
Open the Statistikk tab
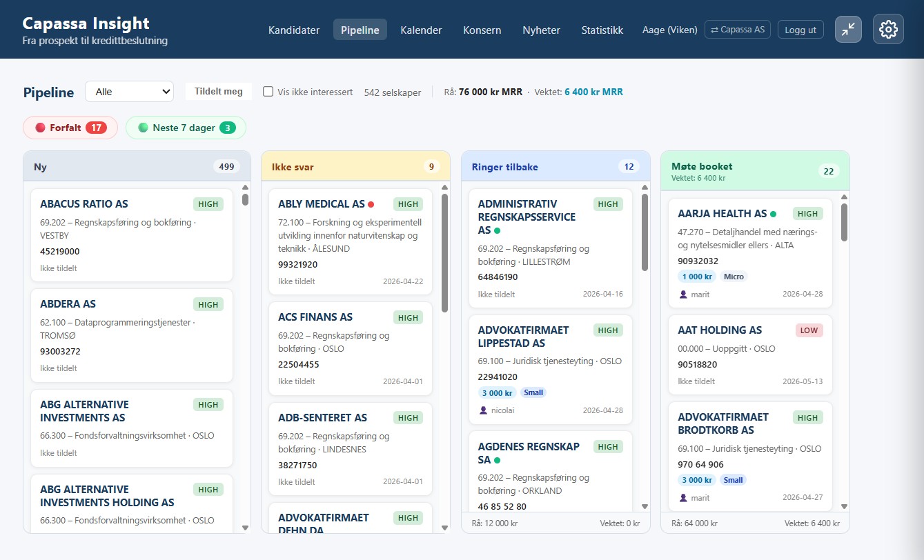point(602,30)
